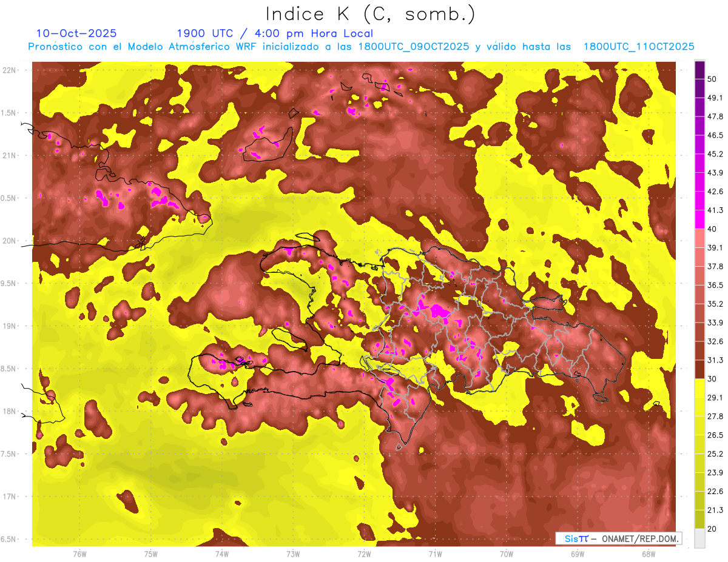Click the SisTT – ONAMET/REP.DOM. watermark label

(x=618, y=538)
